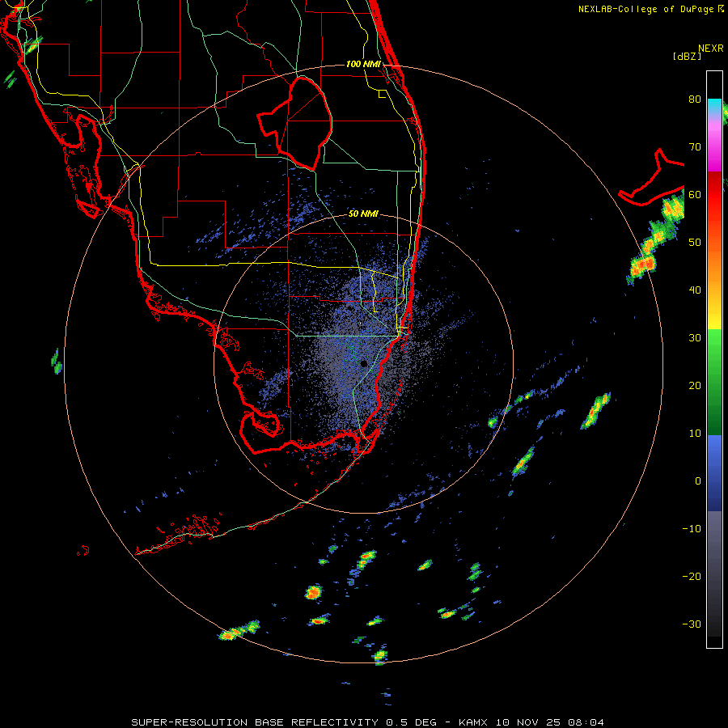Viewport: 728px width, 728px height.
Task: Click the -30 value on the dBZ scale
Action: (692, 624)
